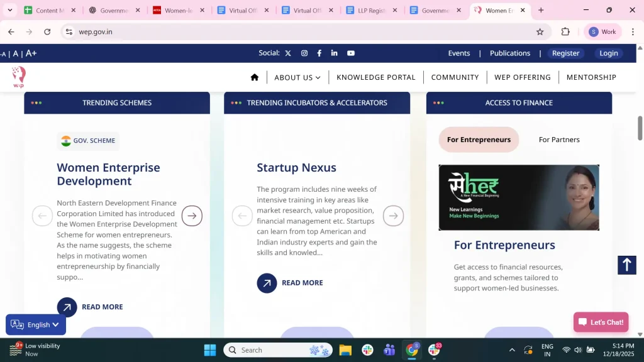
Task: Open WEP's Instagram page
Action: (304, 53)
